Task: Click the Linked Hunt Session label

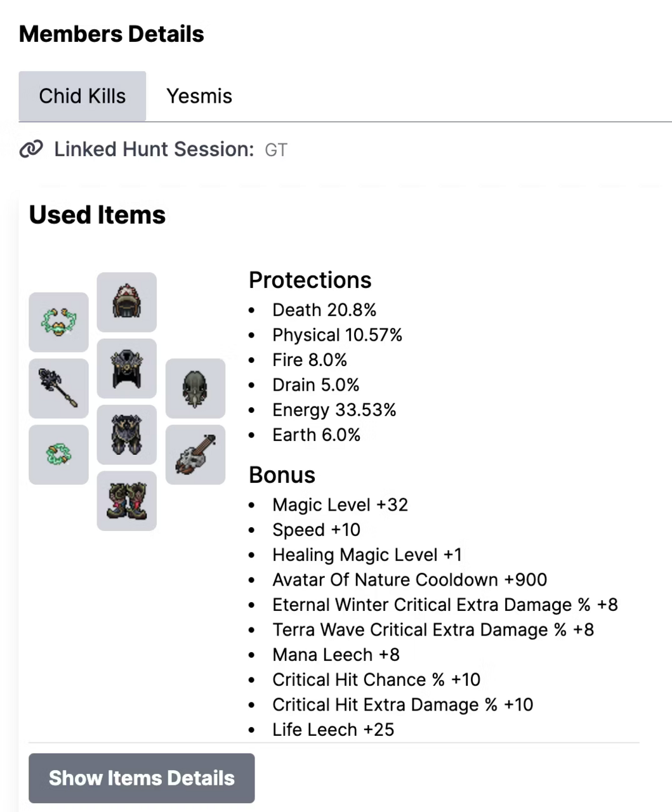Action: 154,150
